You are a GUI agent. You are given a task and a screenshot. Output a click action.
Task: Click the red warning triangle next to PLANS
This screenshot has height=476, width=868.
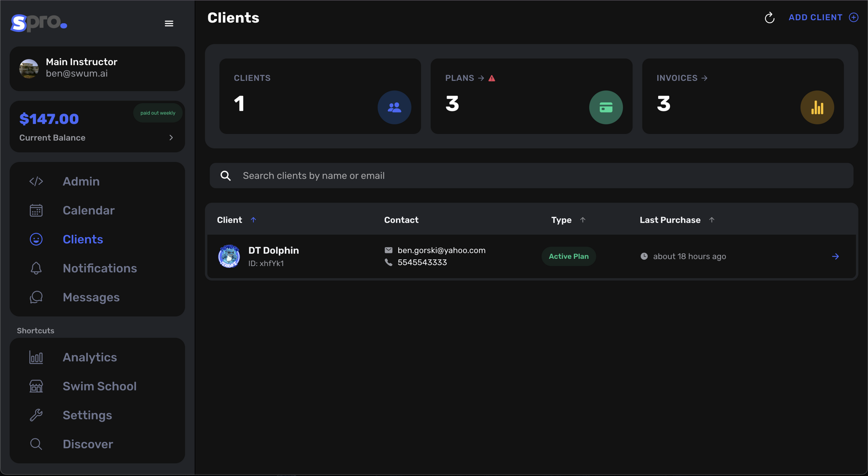[x=492, y=78]
